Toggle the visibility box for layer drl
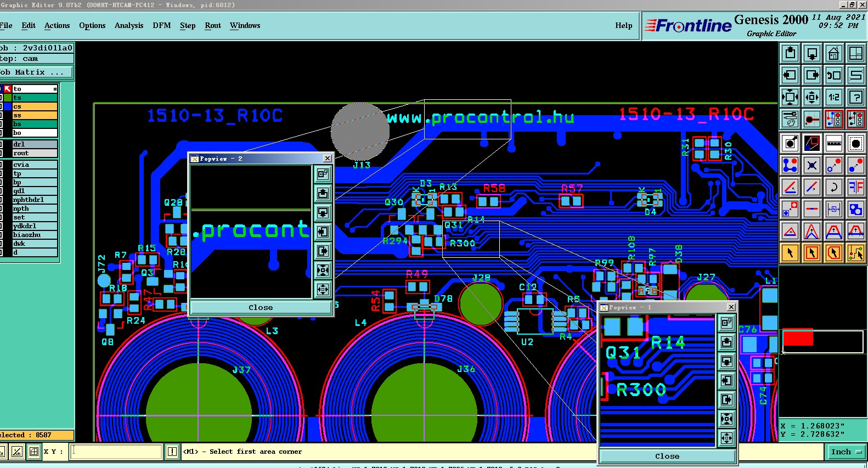 [x=1, y=144]
